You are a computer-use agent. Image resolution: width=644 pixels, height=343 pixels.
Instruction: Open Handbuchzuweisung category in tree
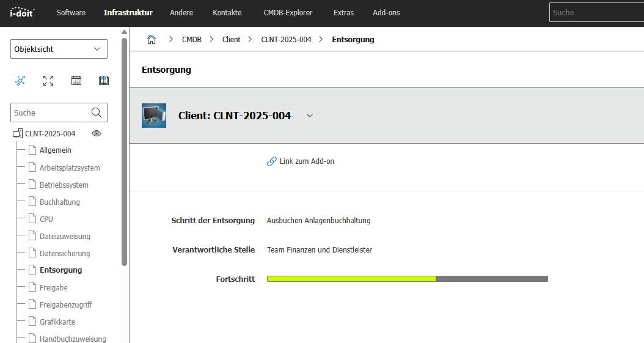coord(73,339)
